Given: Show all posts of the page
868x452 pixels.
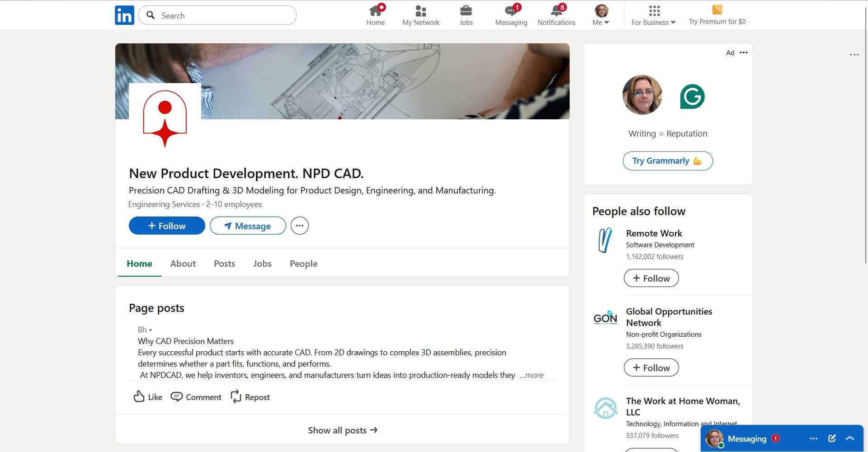Looking at the screenshot, I should 342,430.
